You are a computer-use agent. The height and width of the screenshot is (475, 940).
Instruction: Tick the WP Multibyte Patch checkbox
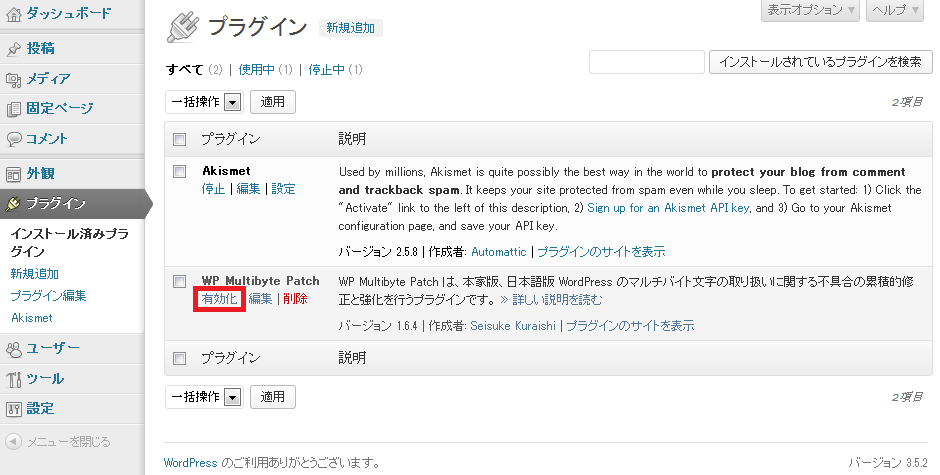coord(180,281)
